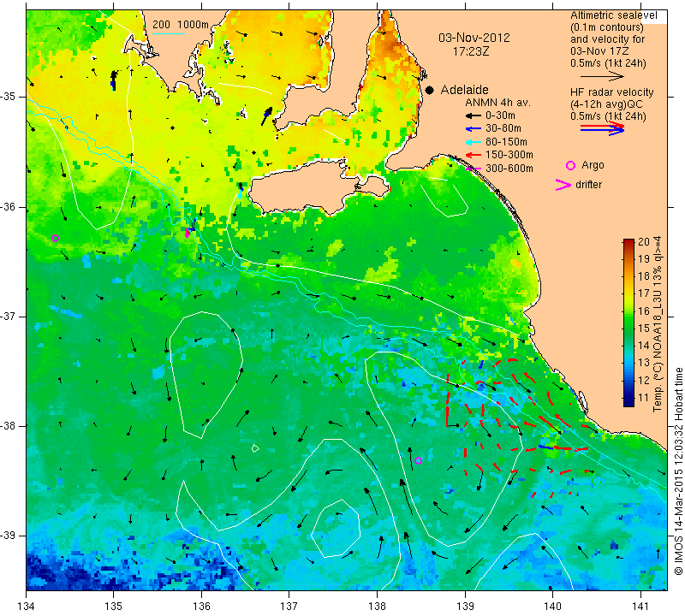Click the 16 label on the temperature colorbar

point(644,311)
